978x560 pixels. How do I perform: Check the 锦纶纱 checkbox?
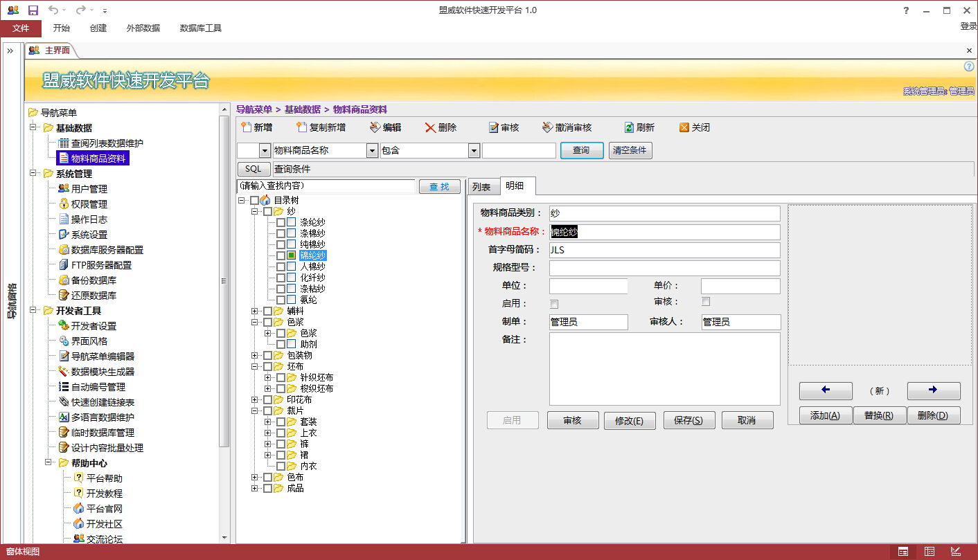pos(281,255)
